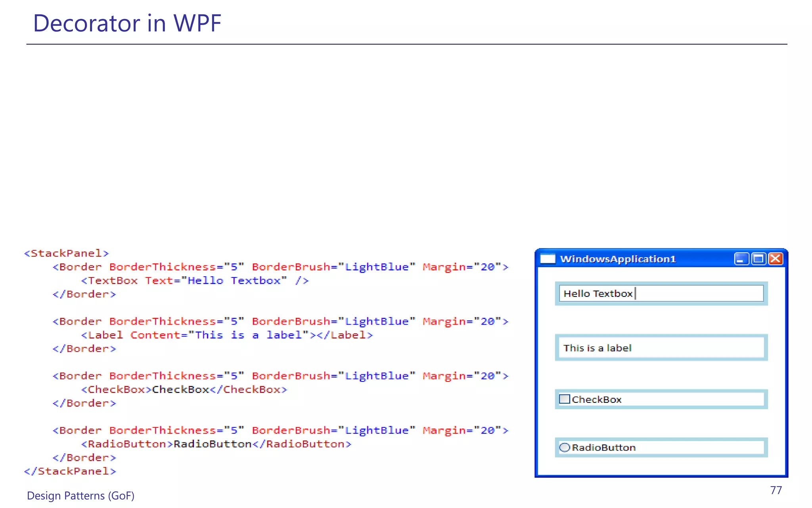The image size is (812, 508).
Task: Click the 'This is a label' text
Action: 597,348
